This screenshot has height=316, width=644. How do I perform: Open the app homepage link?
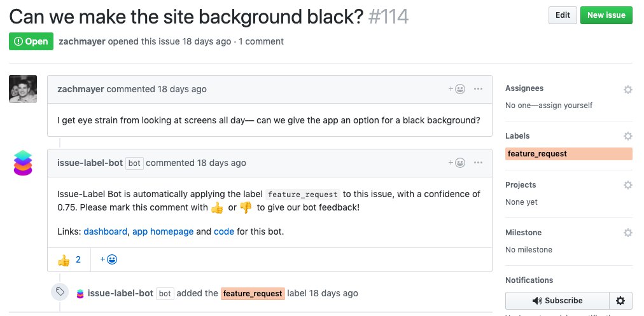coord(163,231)
